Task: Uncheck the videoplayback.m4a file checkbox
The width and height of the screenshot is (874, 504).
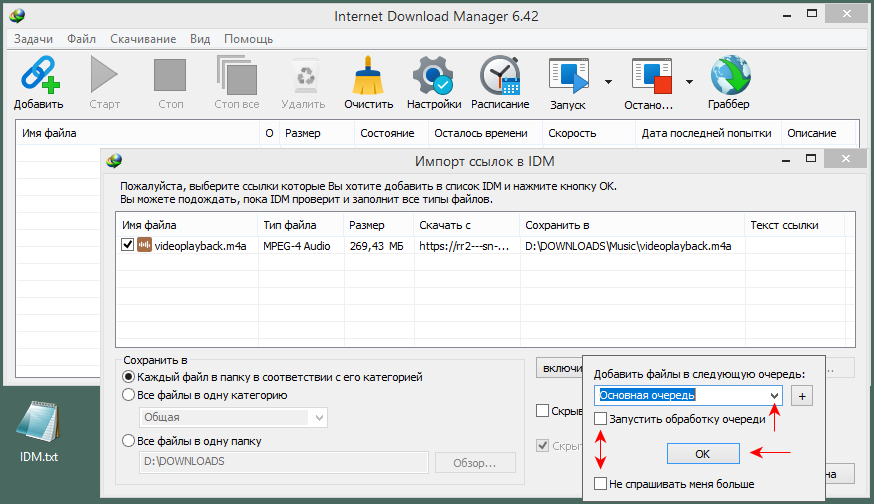Action: click(127, 245)
